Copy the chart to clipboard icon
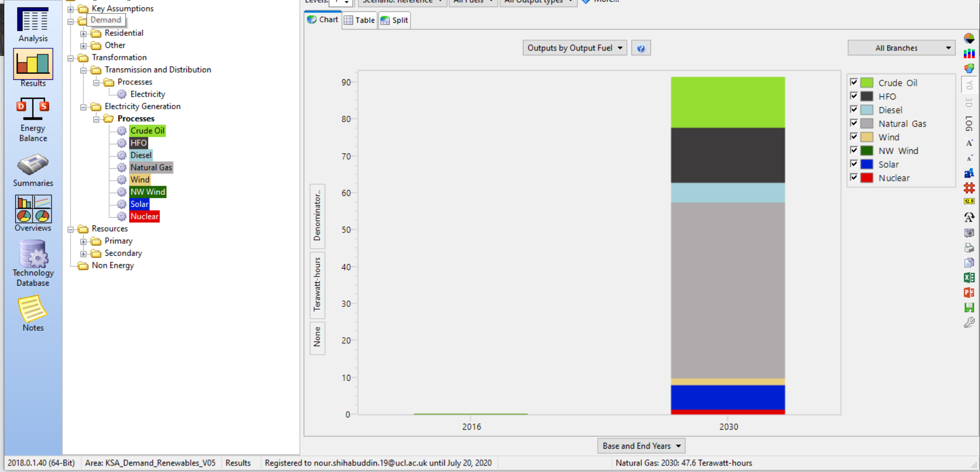The width and height of the screenshot is (980, 472). pyautogui.click(x=969, y=263)
